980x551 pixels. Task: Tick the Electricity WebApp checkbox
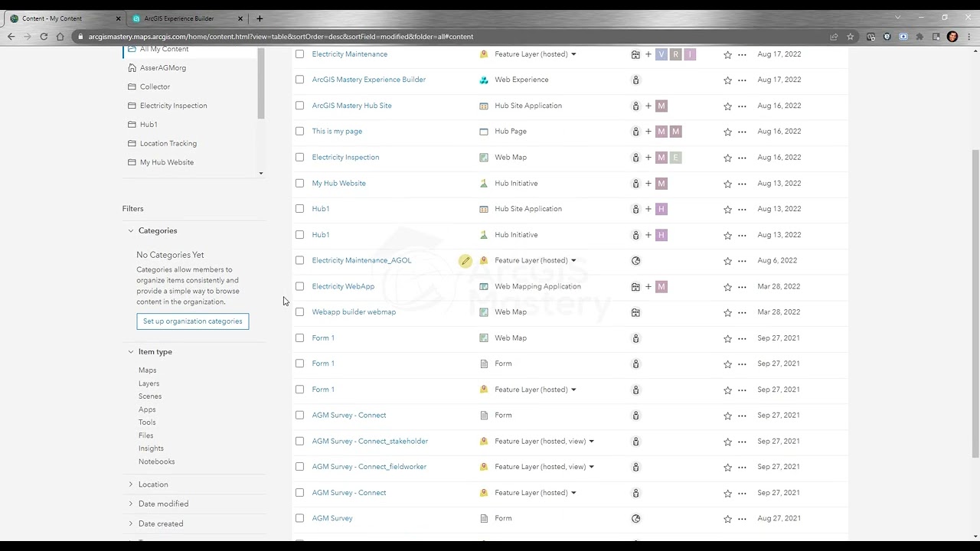click(x=299, y=286)
